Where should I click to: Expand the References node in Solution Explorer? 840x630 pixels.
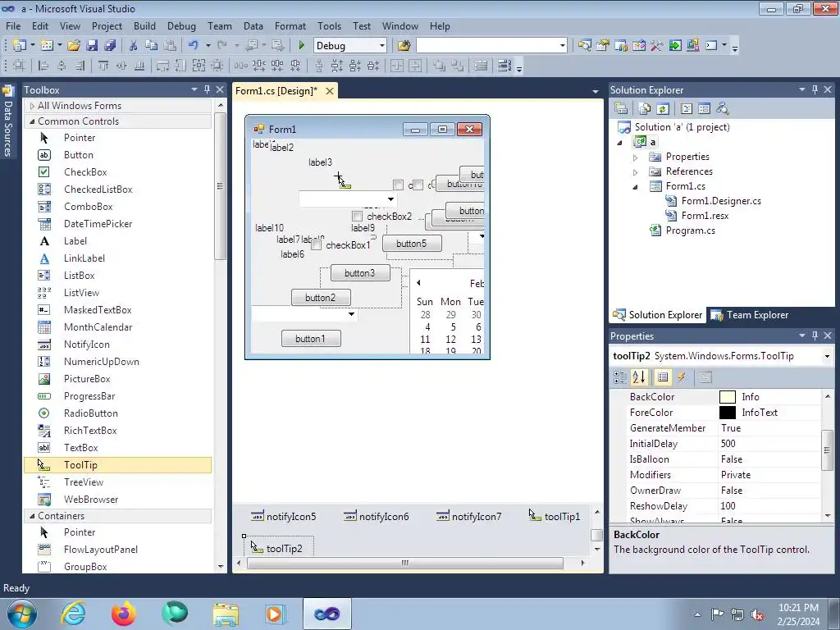click(x=636, y=172)
